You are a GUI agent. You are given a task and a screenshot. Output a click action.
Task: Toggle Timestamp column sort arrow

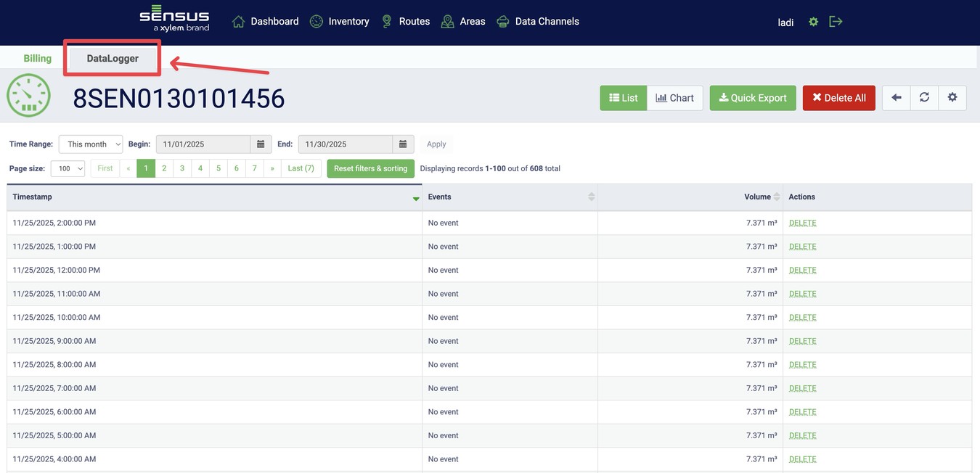point(416,198)
